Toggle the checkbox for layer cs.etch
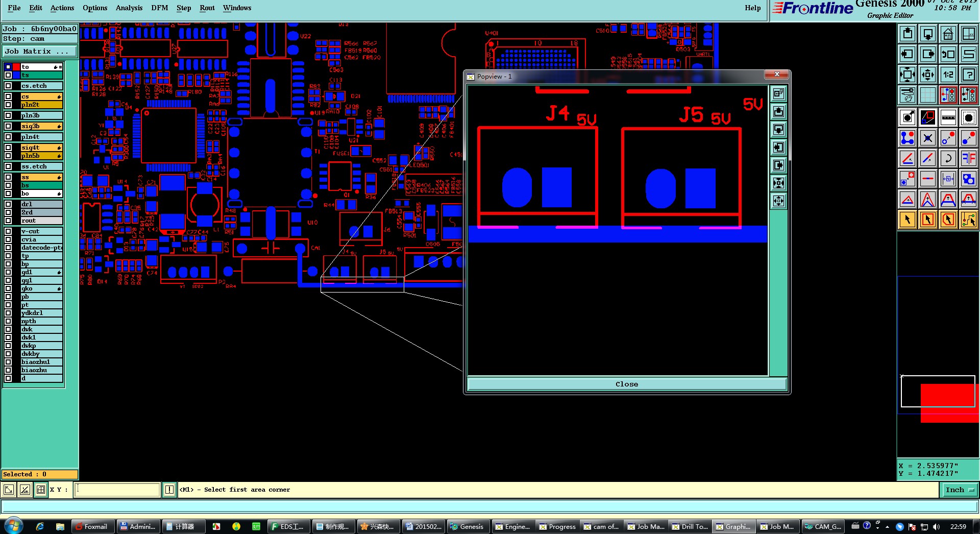This screenshot has height=534, width=980. [x=8, y=86]
